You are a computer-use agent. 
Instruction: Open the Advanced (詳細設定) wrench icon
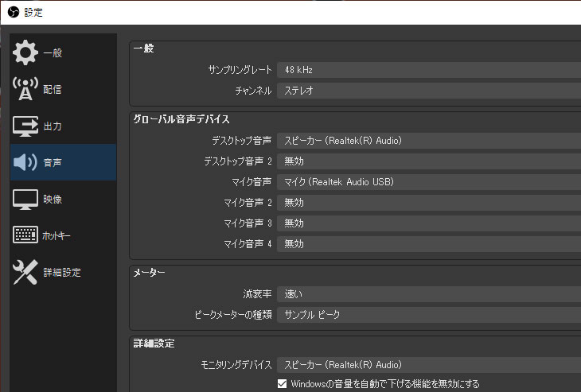[x=25, y=273]
